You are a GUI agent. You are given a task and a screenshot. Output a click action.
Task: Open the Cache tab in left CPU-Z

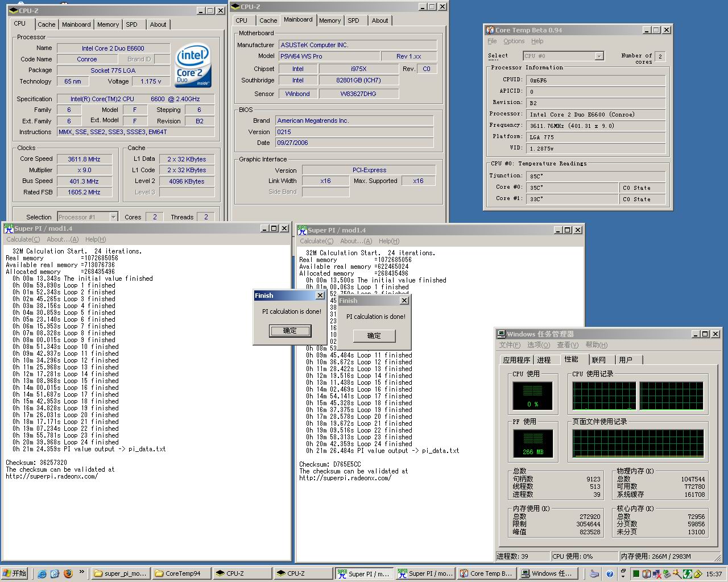point(47,24)
